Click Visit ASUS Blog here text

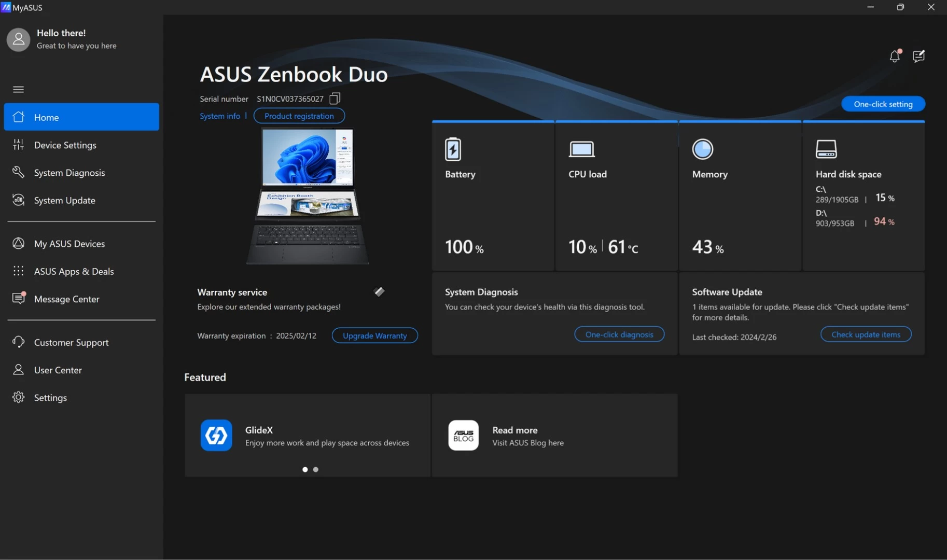(x=527, y=443)
